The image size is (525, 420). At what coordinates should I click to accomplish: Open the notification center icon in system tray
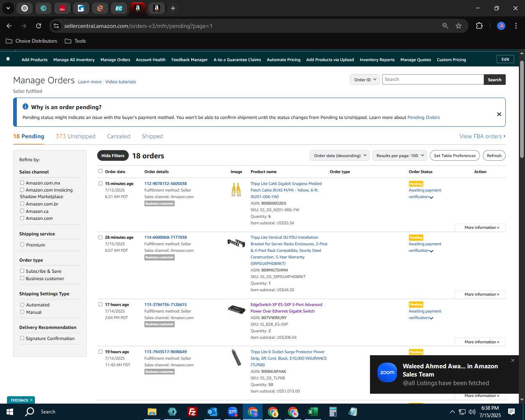tap(511, 412)
